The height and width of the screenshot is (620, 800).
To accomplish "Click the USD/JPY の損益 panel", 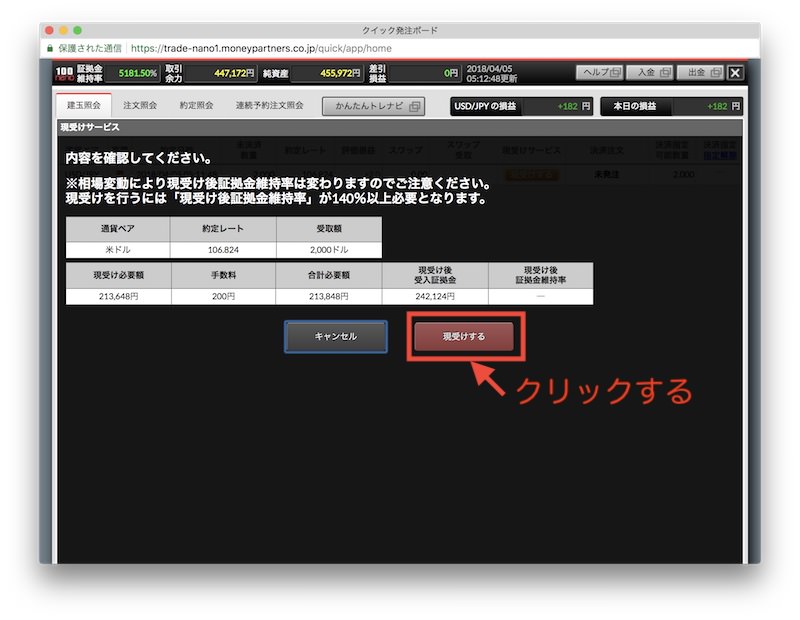I will pos(521,106).
